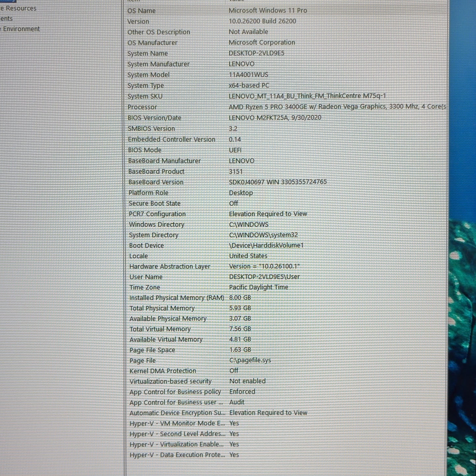Select the 'Kernel DMA Protection' item label
Image resolution: width=476 pixels, height=476 pixels.
[163, 371]
